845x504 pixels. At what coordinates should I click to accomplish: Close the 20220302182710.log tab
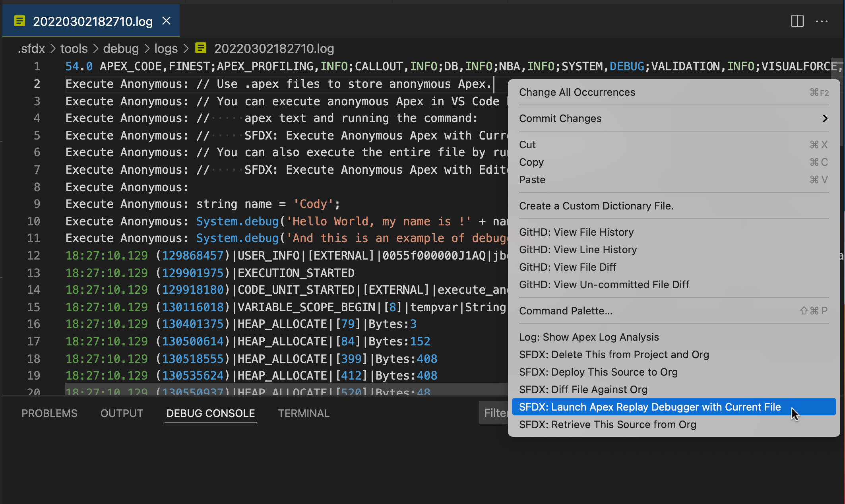tap(166, 21)
